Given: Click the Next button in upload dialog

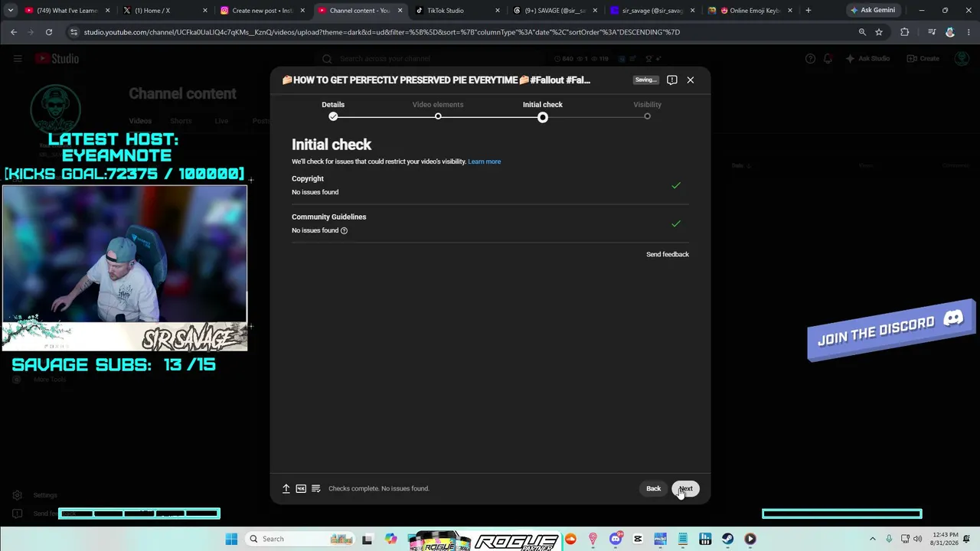Looking at the screenshot, I should pyautogui.click(x=685, y=488).
